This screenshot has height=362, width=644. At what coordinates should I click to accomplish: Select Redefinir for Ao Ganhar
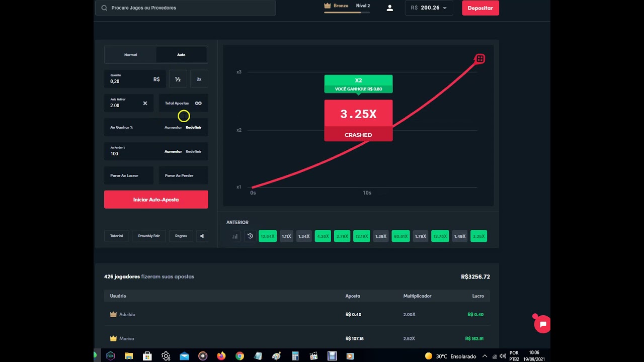pyautogui.click(x=194, y=127)
